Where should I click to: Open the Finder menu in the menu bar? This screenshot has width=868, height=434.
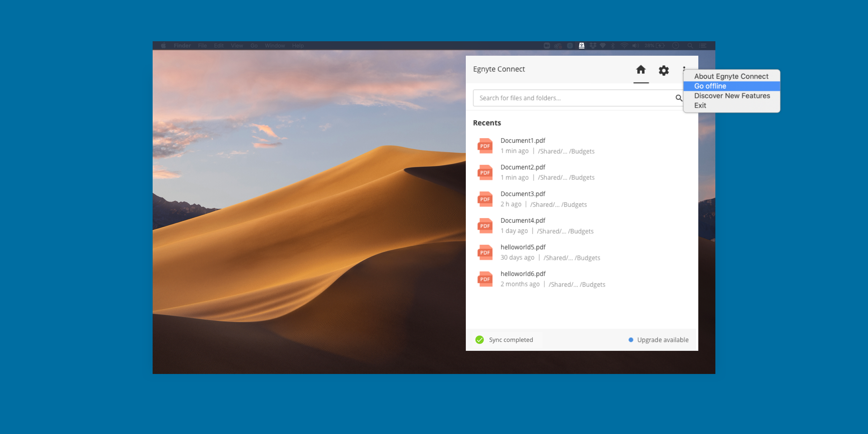click(x=182, y=46)
